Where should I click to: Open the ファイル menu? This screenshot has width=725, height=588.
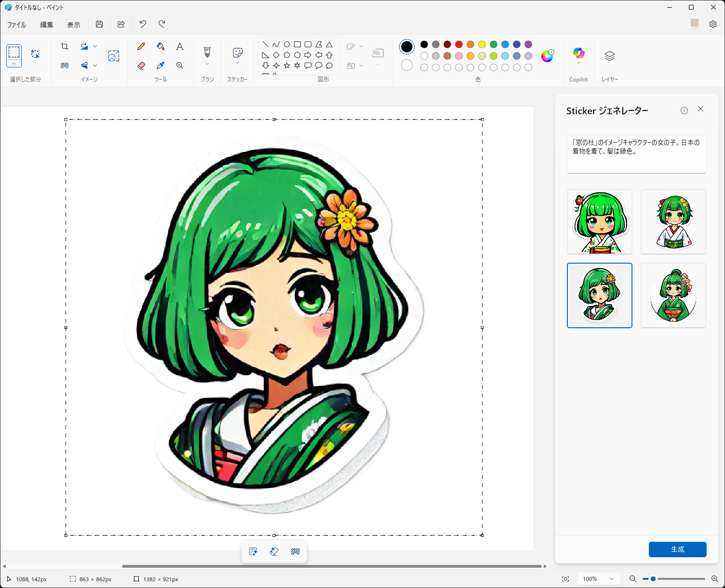pos(16,25)
